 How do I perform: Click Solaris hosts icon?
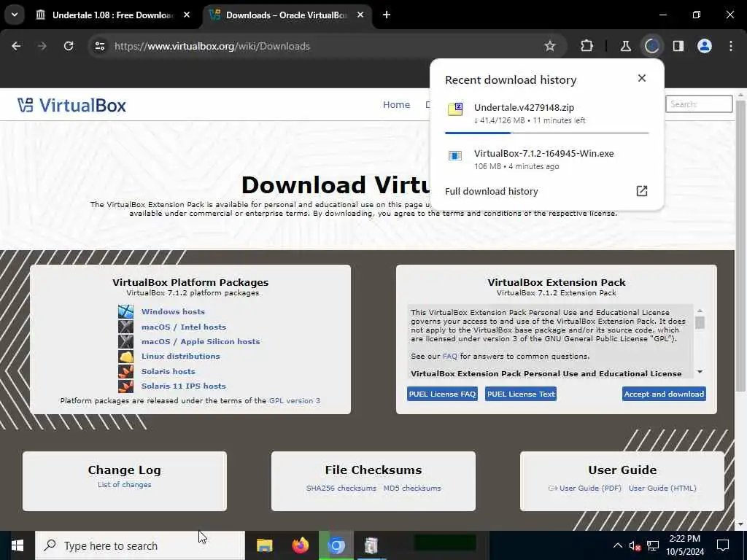[125, 371]
